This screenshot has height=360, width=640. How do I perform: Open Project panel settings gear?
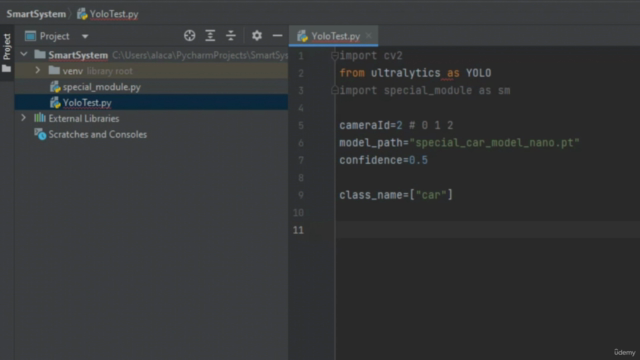(257, 36)
